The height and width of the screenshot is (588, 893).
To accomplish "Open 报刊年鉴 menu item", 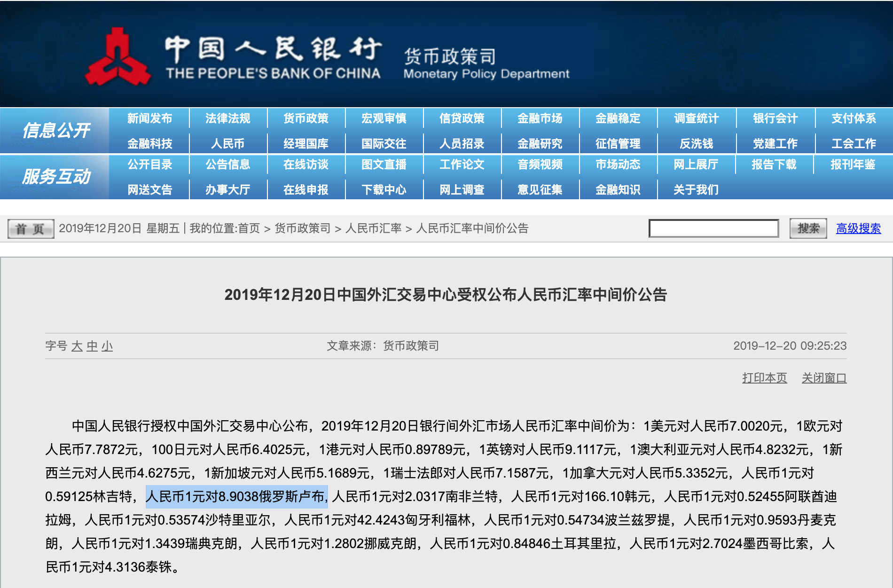I will pyautogui.click(x=853, y=165).
